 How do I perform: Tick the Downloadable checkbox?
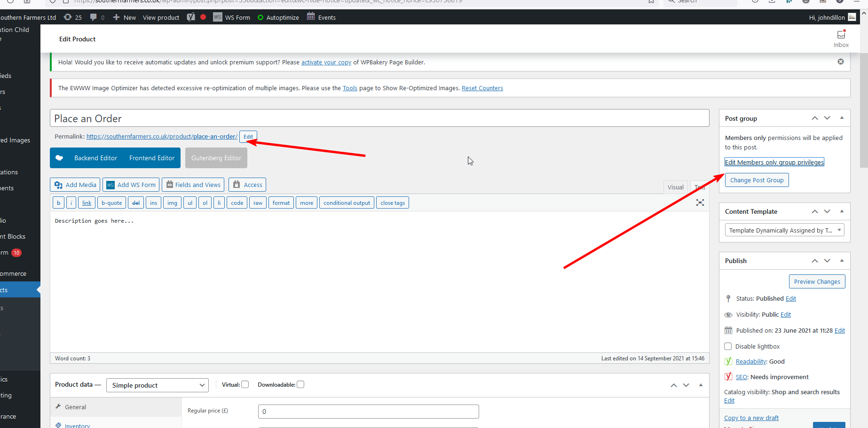[x=300, y=384]
